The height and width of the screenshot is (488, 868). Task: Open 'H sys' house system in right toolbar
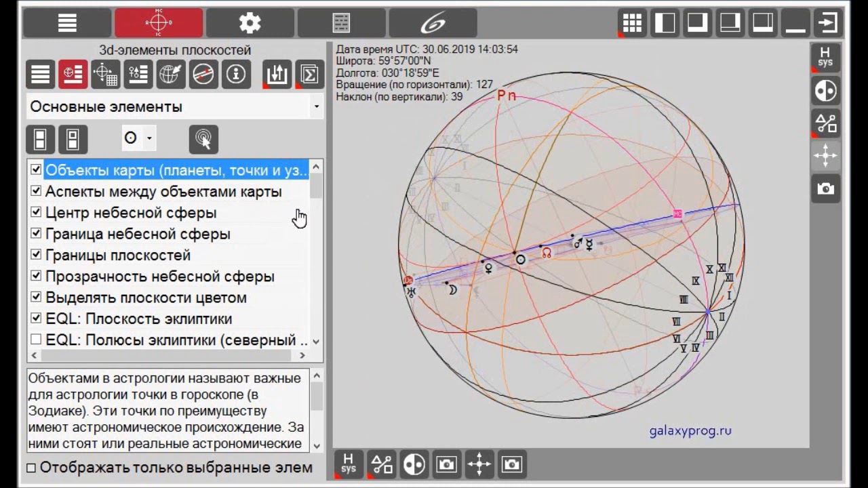pos(825,58)
